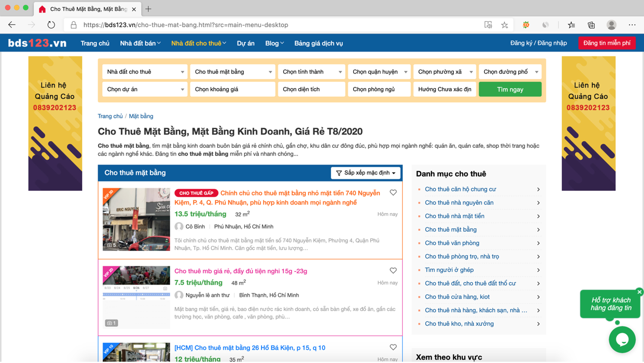Open Cho thuê văn phòng category
The width and height of the screenshot is (644, 363).
[x=452, y=243]
